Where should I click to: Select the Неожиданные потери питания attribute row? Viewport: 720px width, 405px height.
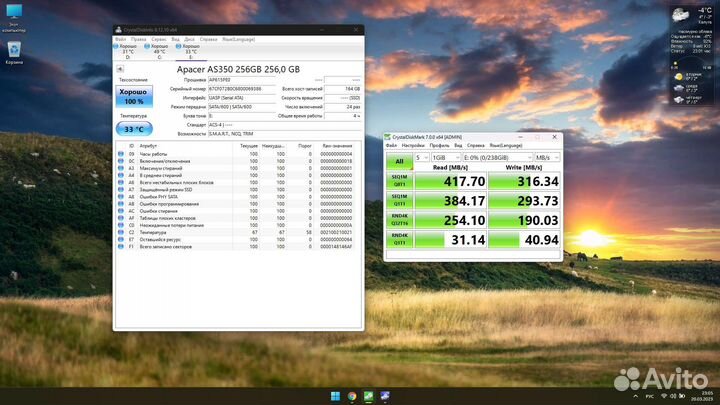pyautogui.click(x=236, y=225)
